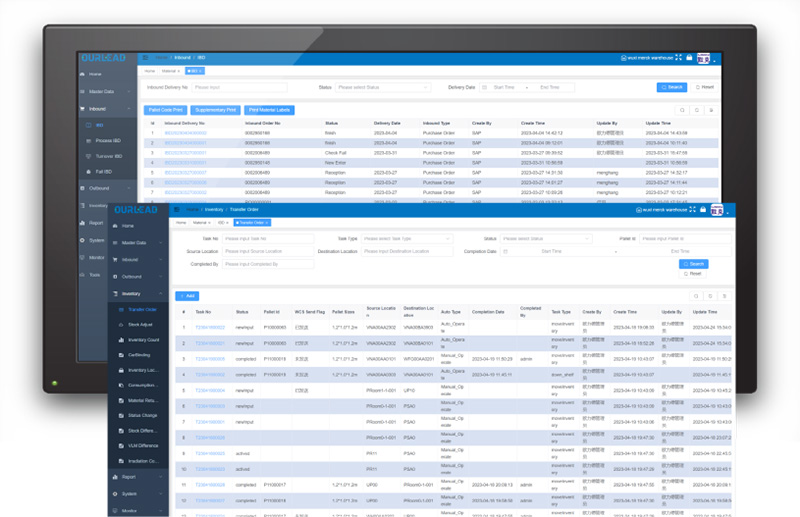800x517 pixels.
Task: Click the Process IBD sidebar item
Action: pos(108,141)
